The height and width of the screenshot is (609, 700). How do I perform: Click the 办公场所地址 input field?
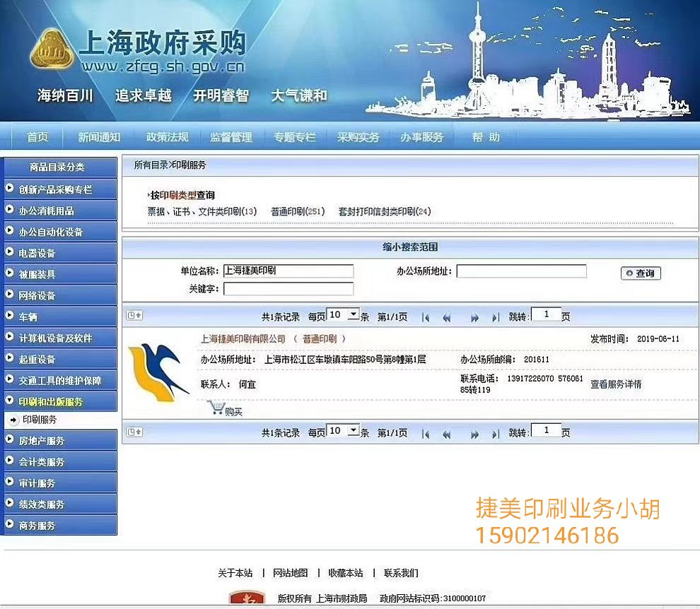click(521, 271)
